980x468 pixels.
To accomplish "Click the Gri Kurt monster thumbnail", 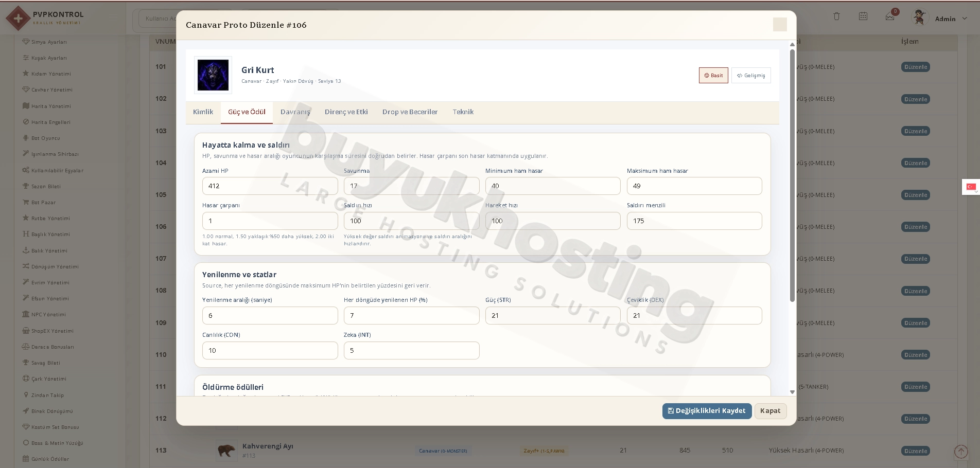I will click(x=213, y=75).
